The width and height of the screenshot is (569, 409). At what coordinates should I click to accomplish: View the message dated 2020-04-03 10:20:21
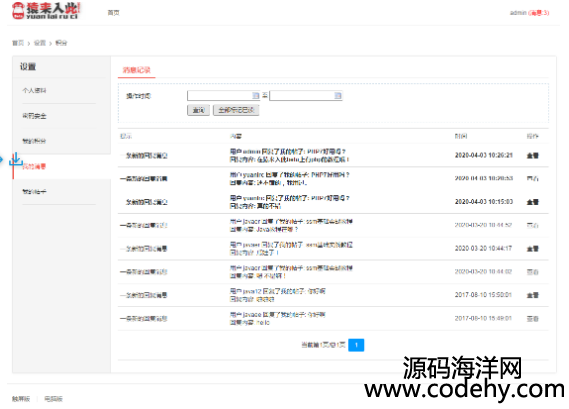[532, 155]
